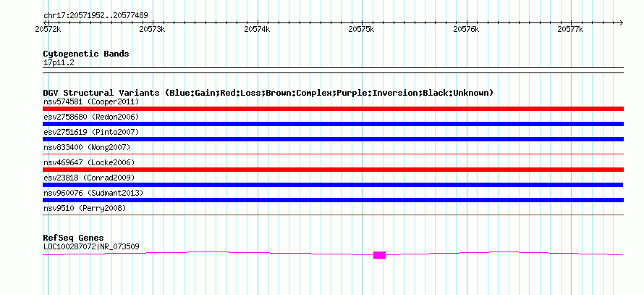
Task: Click the blue bar under esv2758680
Action: click(333, 124)
